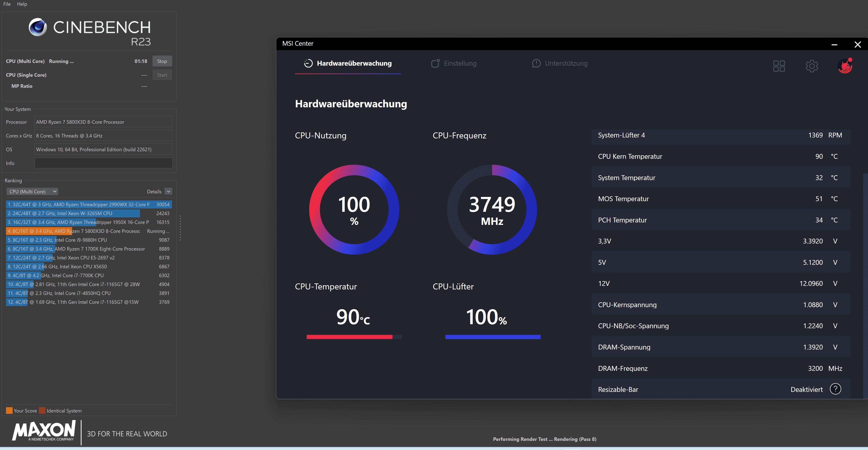Open MSI Center settings gear

pos(812,66)
